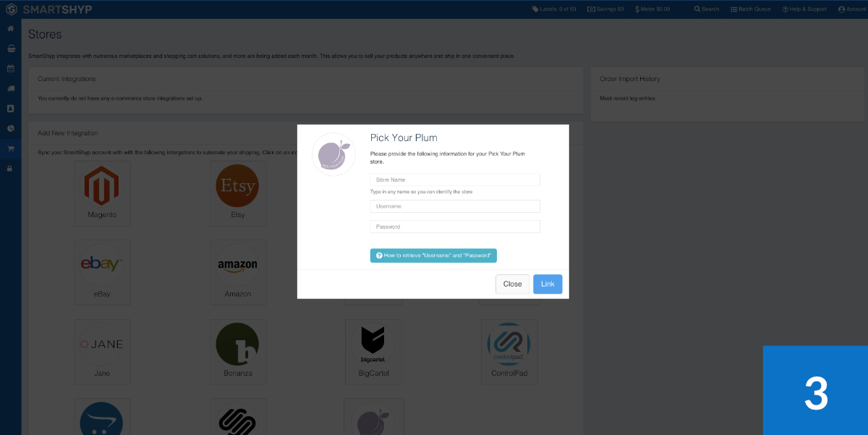The width and height of the screenshot is (868, 435).
Task: Select the Squarespace integration icon
Action: [238, 417]
